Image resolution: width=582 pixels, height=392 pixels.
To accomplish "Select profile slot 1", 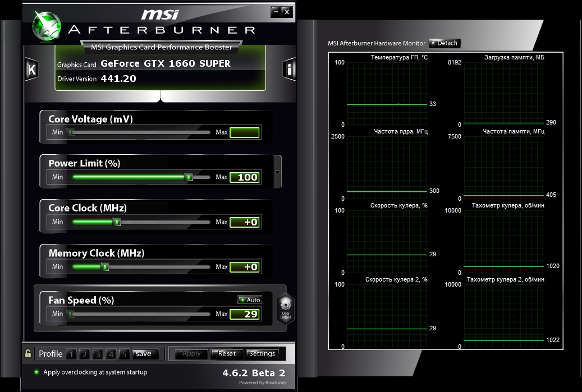I will (x=71, y=354).
